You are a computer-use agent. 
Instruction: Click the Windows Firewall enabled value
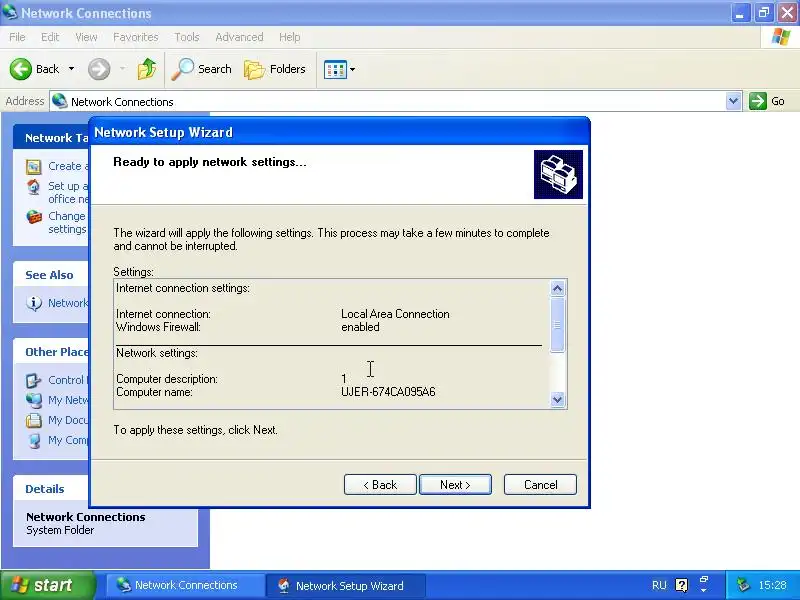click(x=360, y=327)
